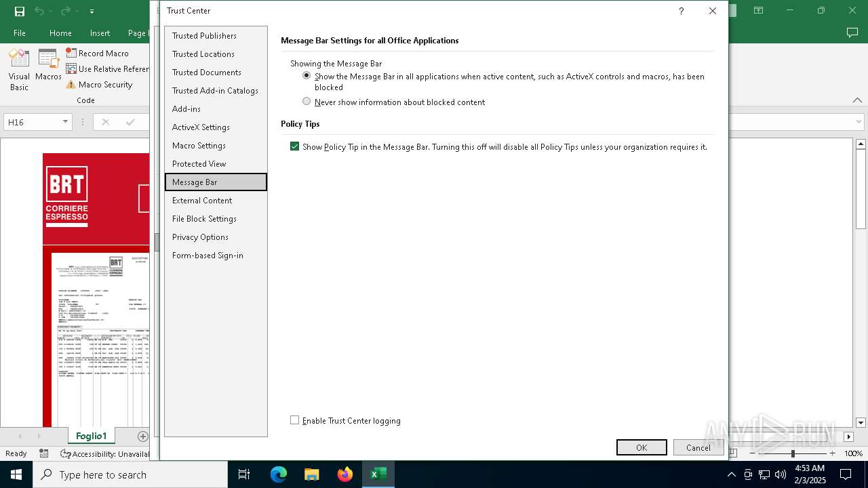Screen dimensions: 868x488
Task: Click the macro recording status bar icon
Action: (x=44, y=453)
